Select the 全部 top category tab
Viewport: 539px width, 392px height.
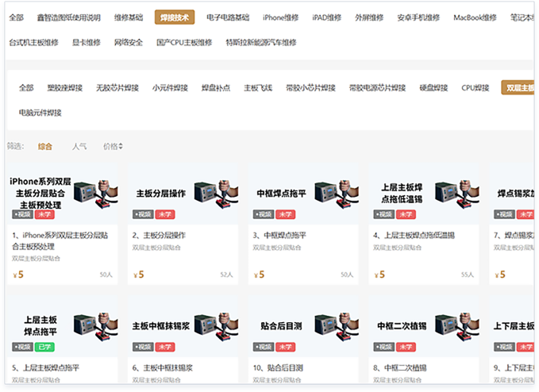point(16,17)
